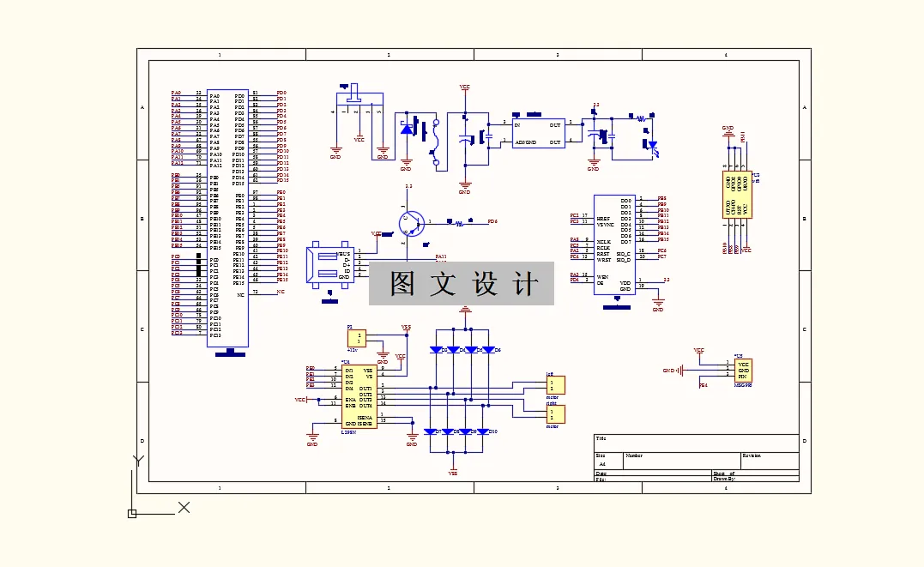Click the camera module chip with HREF pin
This screenshot has width=924, height=567.
614,244
